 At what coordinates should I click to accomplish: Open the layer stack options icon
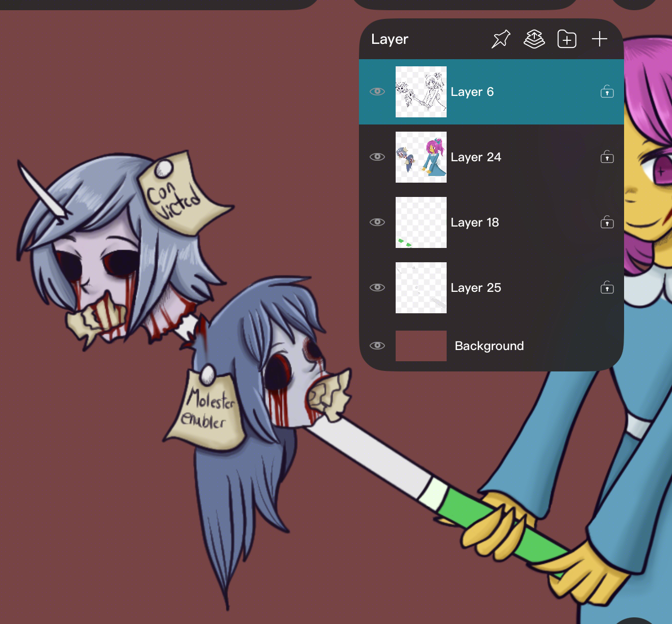tap(534, 39)
